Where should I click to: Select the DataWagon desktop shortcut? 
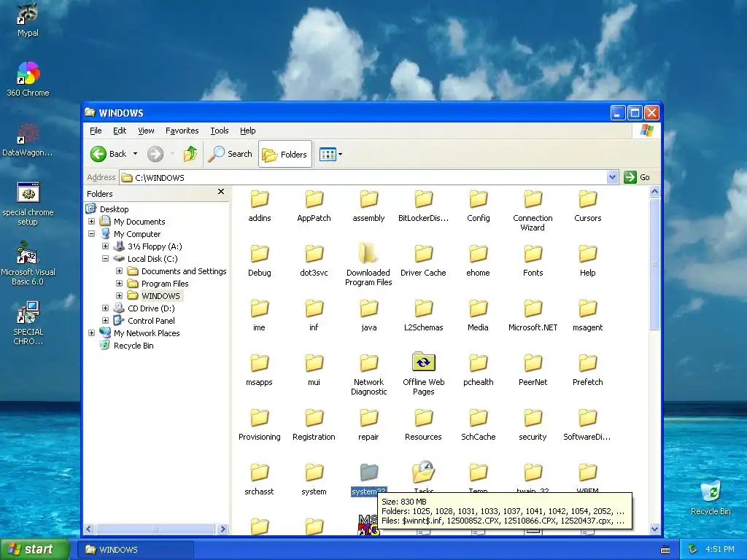point(28,139)
